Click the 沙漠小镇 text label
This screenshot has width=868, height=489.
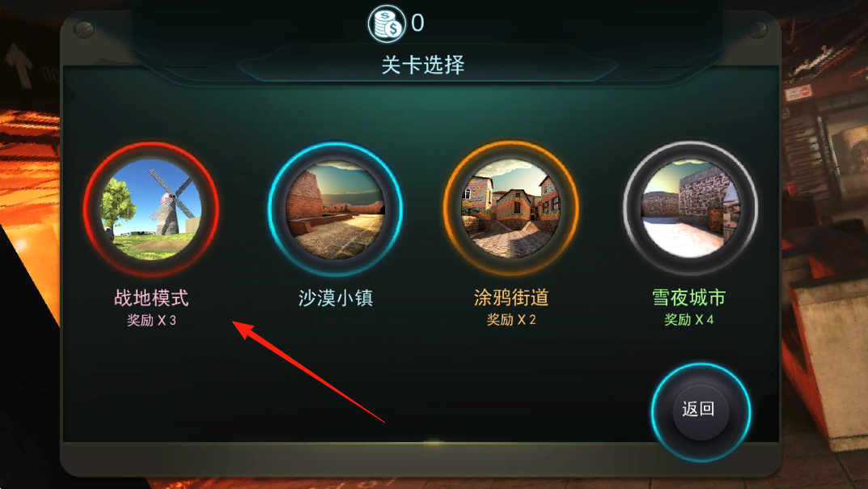tap(336, 298)
